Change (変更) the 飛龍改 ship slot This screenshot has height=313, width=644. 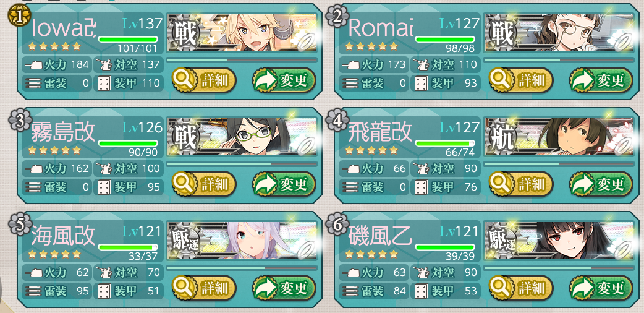coord(601,184)
